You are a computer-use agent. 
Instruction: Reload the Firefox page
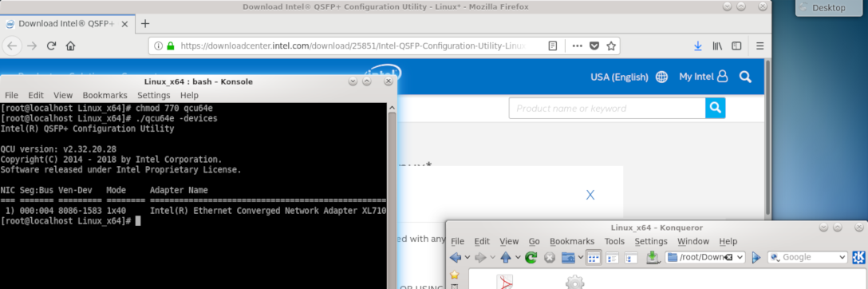[x=51, y=46]
